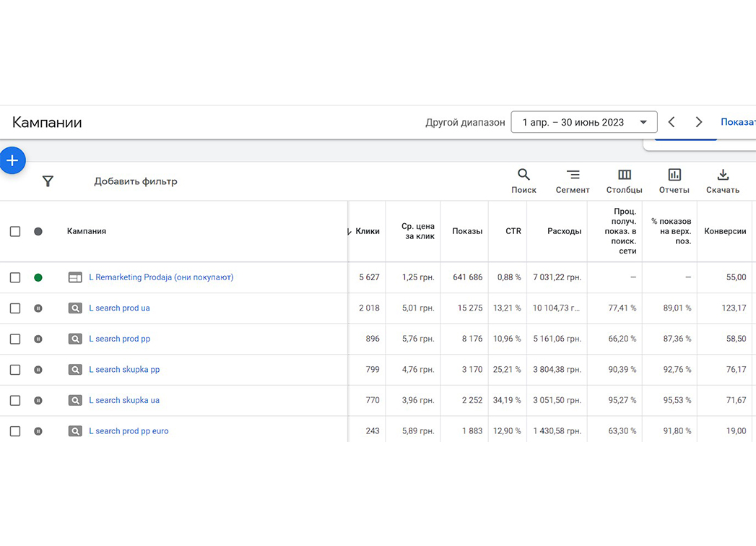
Task: Click the 5,76 грн. average CPC cell
Action: pyautogui.click(x=418, y=339)
